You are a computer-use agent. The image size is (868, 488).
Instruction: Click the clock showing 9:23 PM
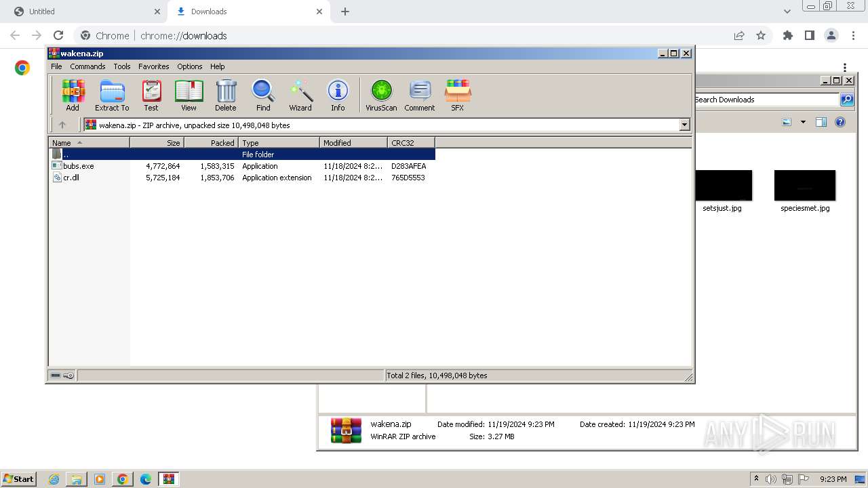tap(833, 479)
